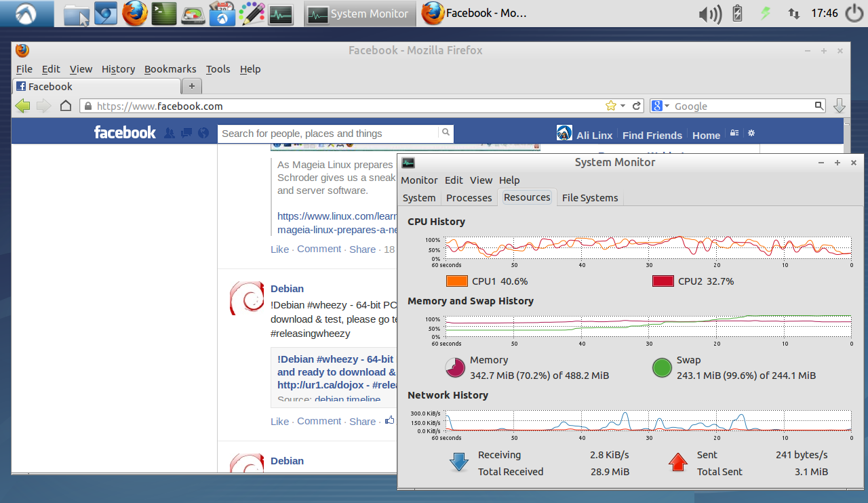This screenshot has height=503, width=868.
Task: Check the battery indicator in the tray
Action: coord(738,14)
